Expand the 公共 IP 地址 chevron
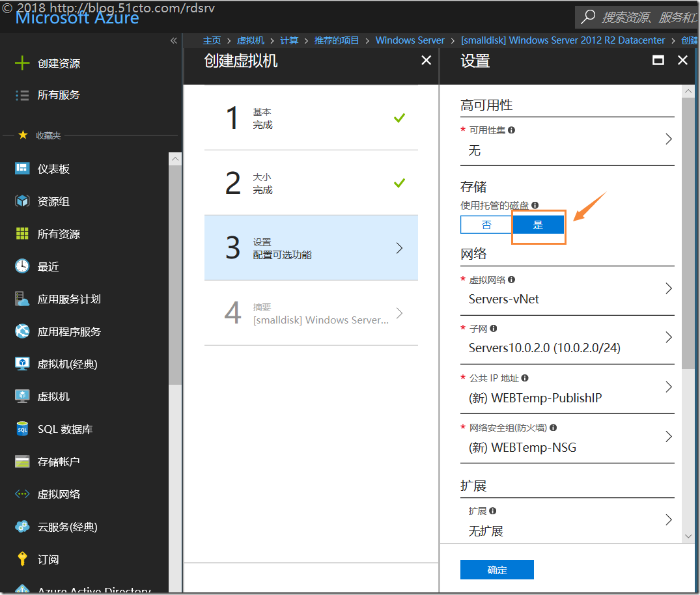700x595 pixels. pyautogui.click(x=668, y=387)
